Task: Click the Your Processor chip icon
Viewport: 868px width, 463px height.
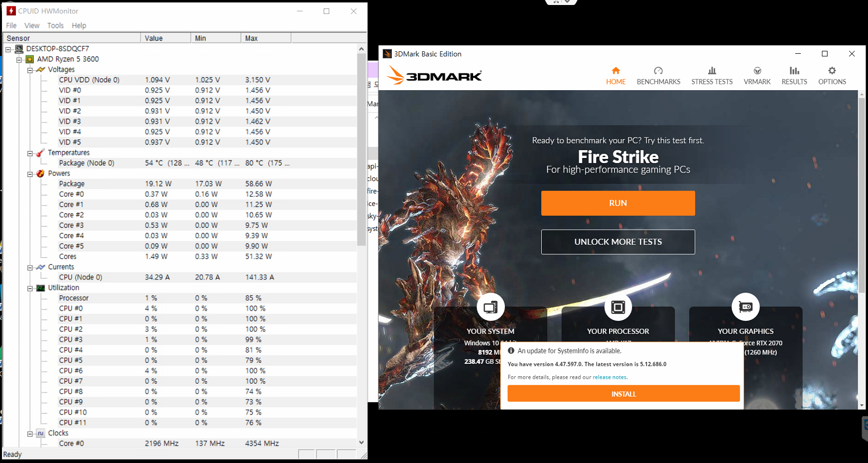Action: [618, 307]
